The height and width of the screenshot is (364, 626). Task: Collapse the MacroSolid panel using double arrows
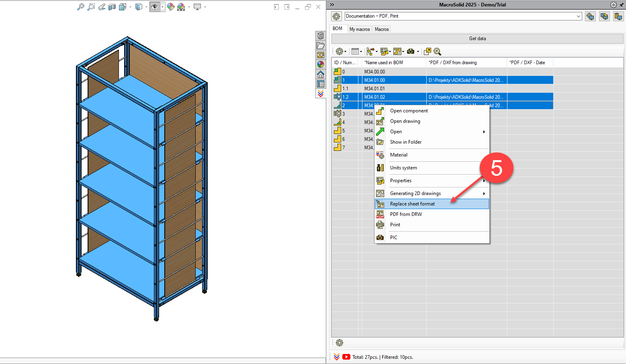[332, 5]
